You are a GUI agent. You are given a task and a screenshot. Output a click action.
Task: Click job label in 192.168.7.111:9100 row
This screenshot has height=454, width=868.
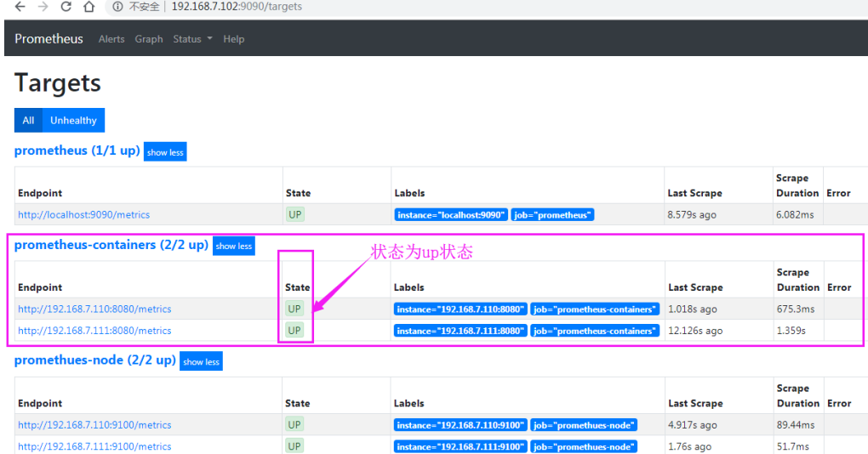point(584,447)
